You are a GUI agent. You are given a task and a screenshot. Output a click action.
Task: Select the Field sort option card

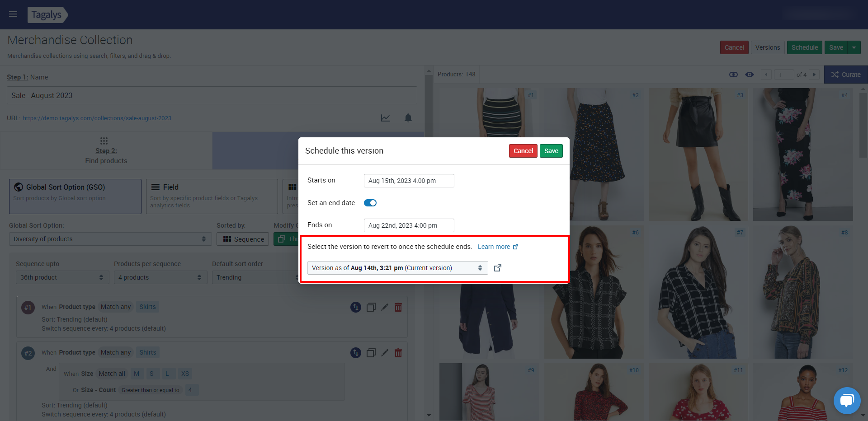pos(212,196)
